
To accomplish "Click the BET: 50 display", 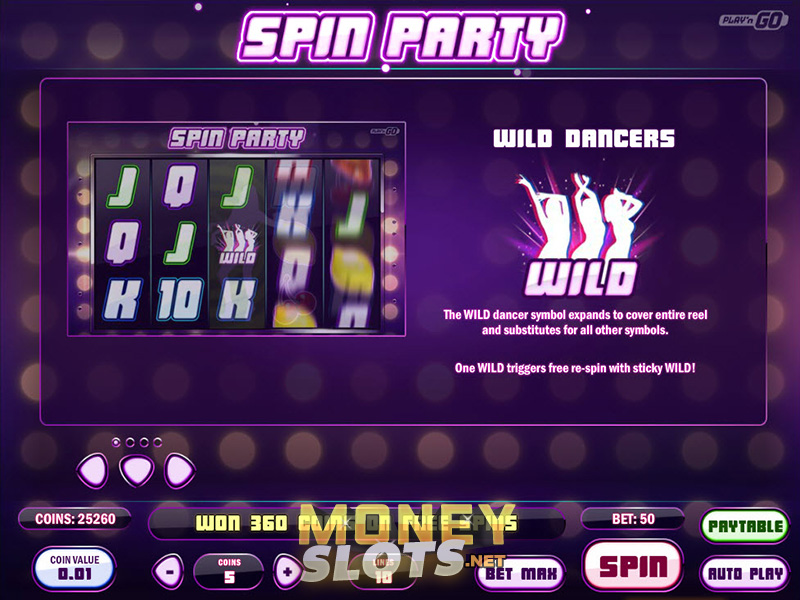I will (x=633, y=519).
